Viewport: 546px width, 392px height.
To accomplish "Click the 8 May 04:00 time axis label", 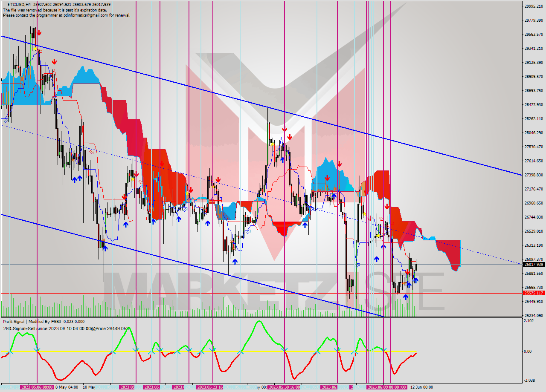I will pos(67,387).
